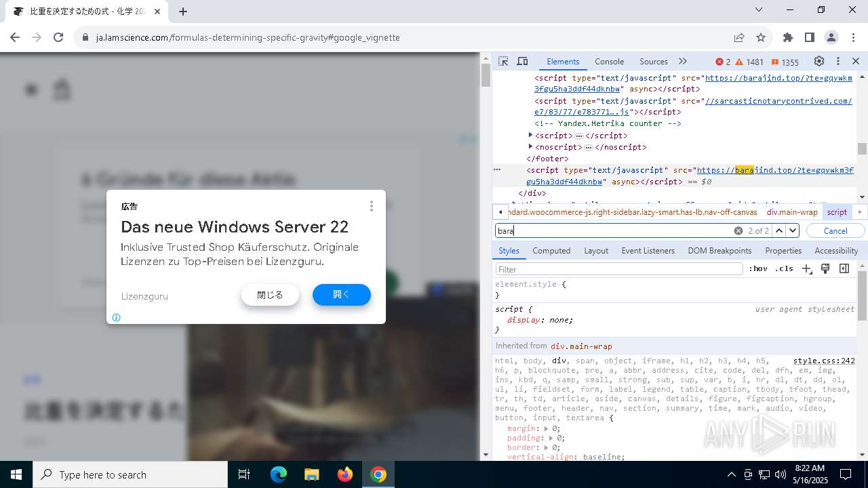The width and height of the screenshot is (868, 488).
Task: Bookmark this page with the star
Action: pos(761,37)
